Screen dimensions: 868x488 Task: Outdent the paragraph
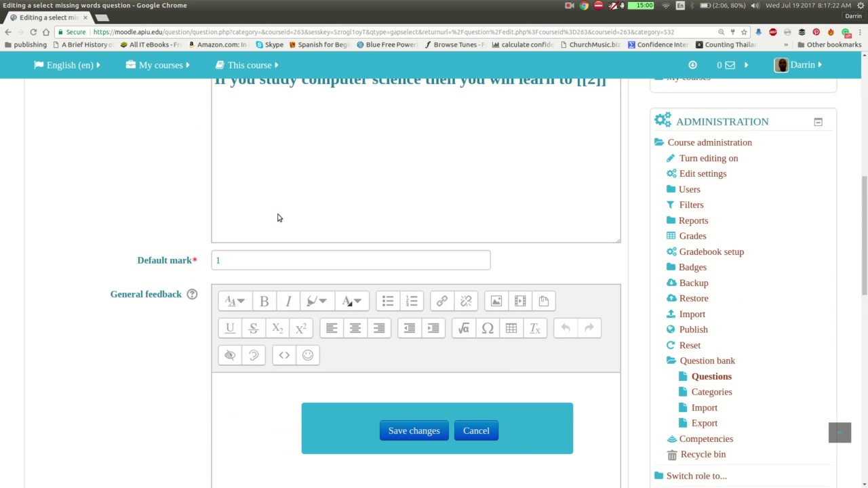click(x=410, y=328)
